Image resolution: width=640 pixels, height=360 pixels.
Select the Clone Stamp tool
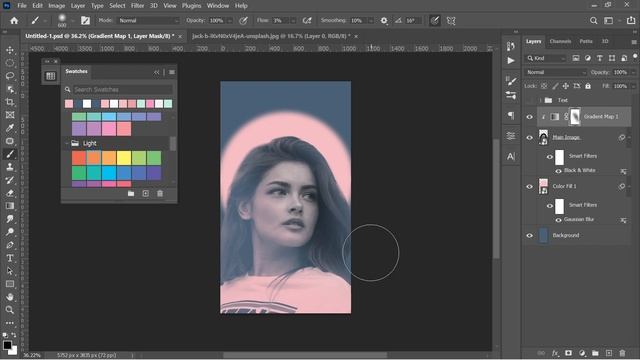pyautogui.click(x=10, y=167)
